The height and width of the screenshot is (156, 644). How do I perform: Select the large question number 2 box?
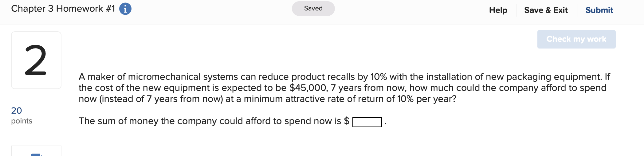[36, 60]
